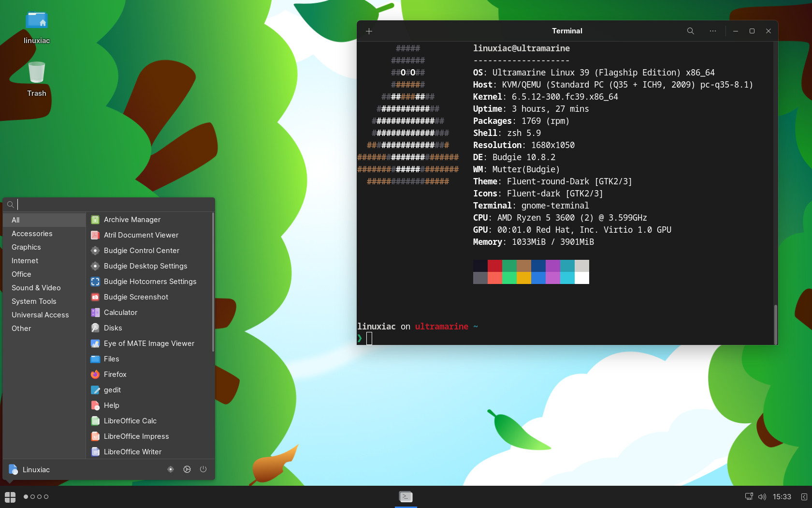Click the 'Budgie 10.8.2' DE line

click(514, 157)
